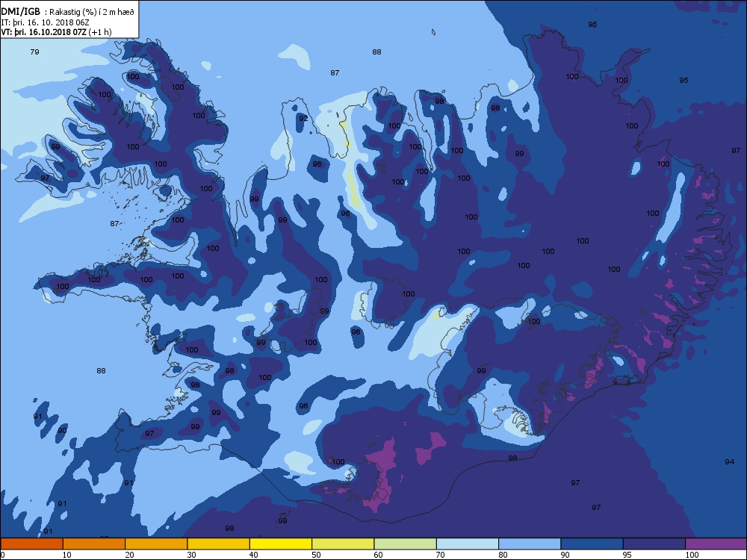The width and height of the screenshot is (747, 560).
Task: Select the 'IT: þri. 16. 10. 2018 06Z' line
Action: (x=46, y=22)
